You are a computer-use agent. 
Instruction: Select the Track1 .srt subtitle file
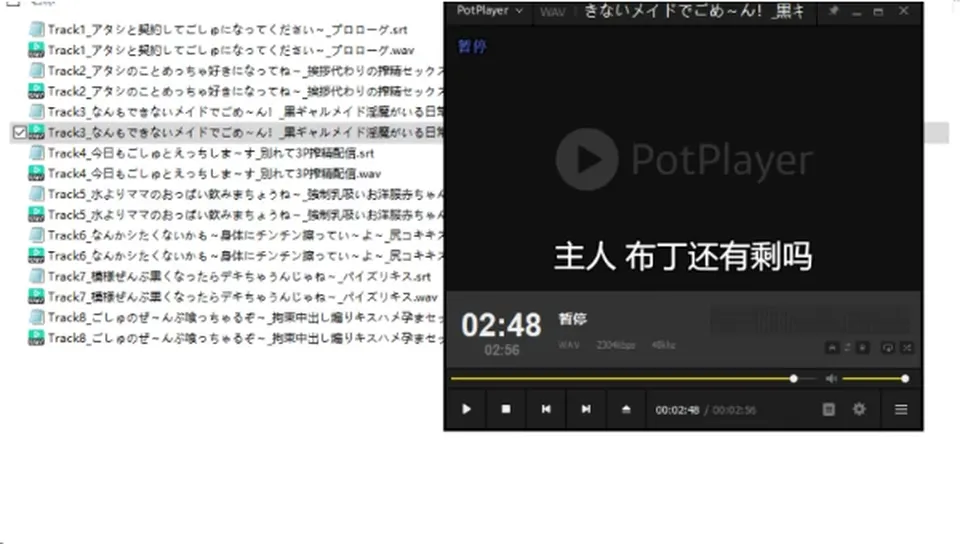pos(227,29)
